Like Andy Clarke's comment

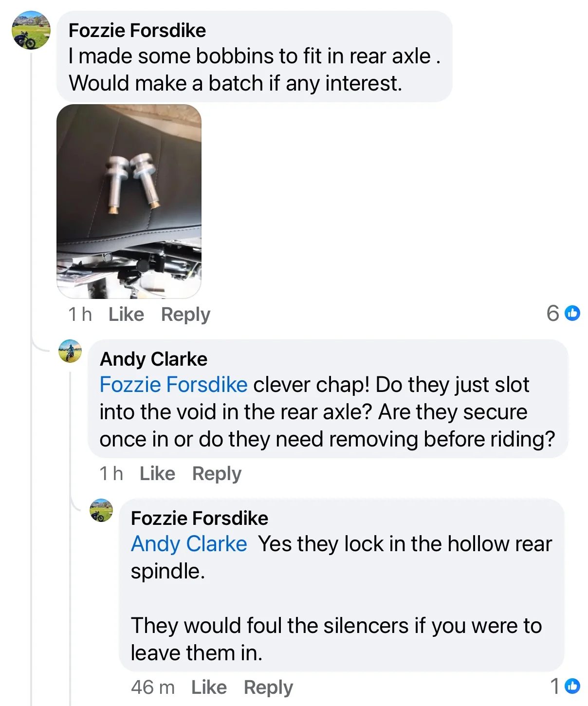pyautogui.click(x=157, y=474)
